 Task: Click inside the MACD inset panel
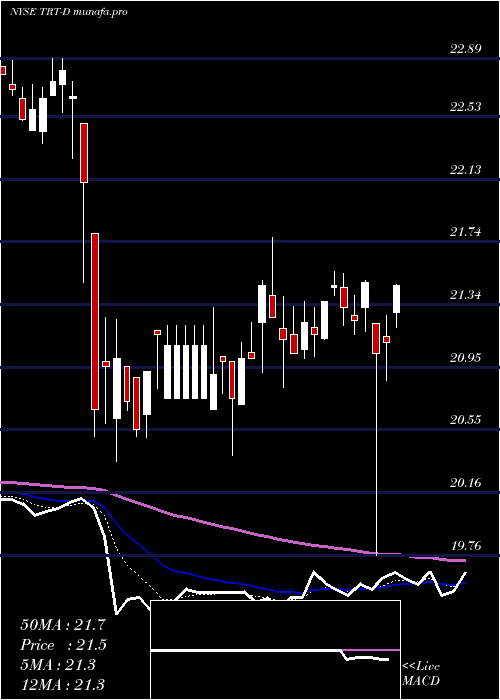pyautogui.click(x=275, y=650)
